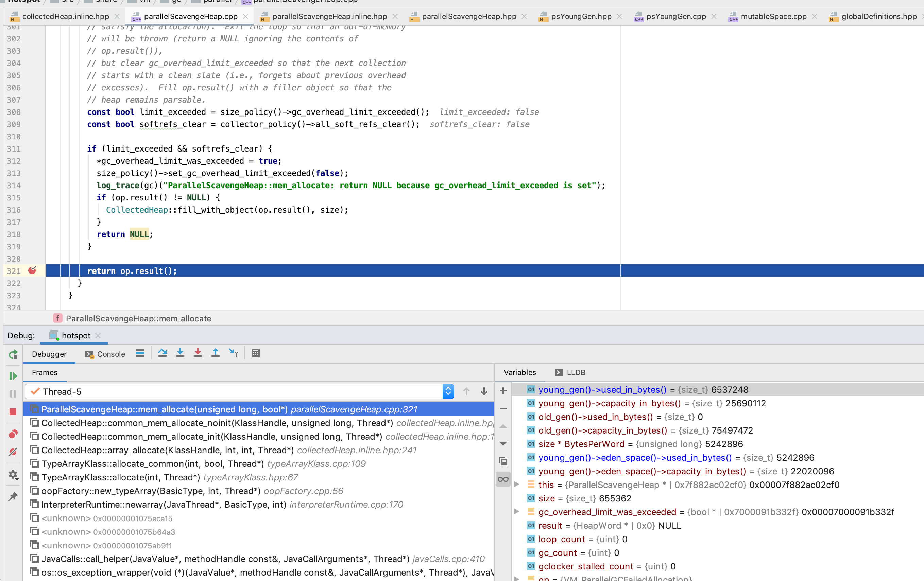Click the Evaluate Expression calculator icon

[x=256, y=353]
